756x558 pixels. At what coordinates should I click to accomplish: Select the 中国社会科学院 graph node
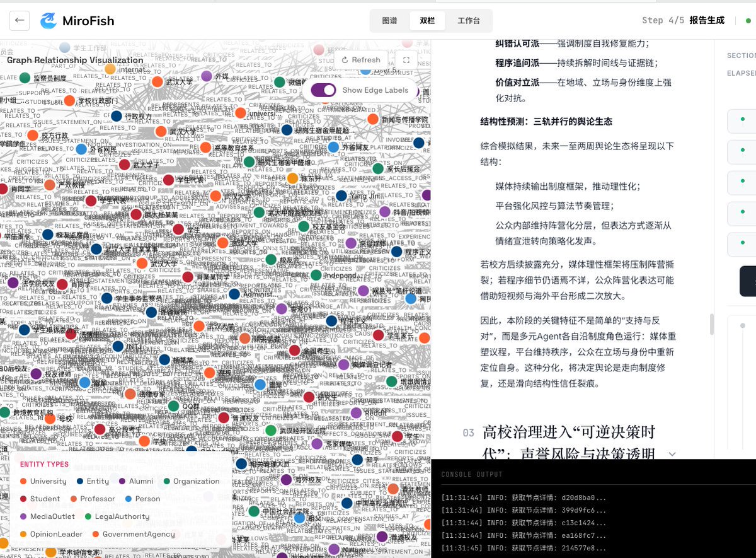pos(253,511)
